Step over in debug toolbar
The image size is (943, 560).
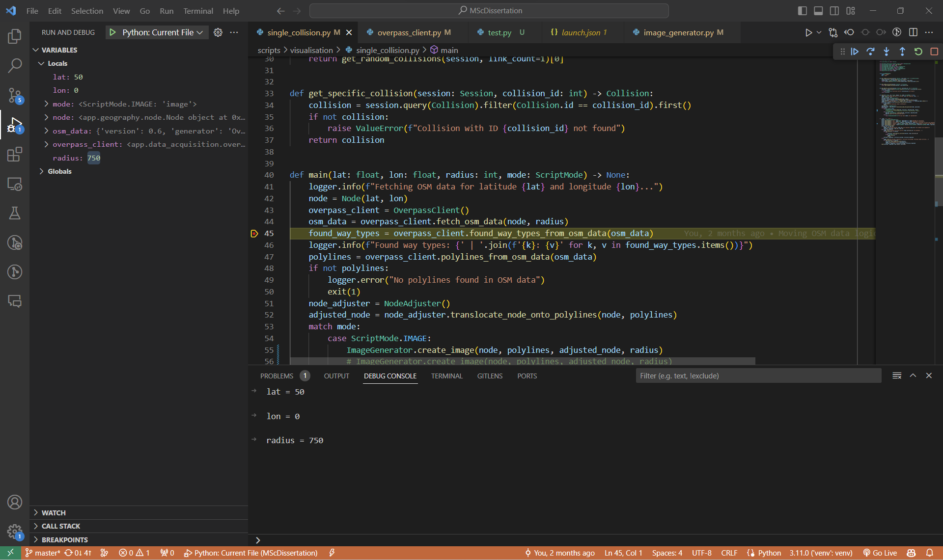(870, 51)
